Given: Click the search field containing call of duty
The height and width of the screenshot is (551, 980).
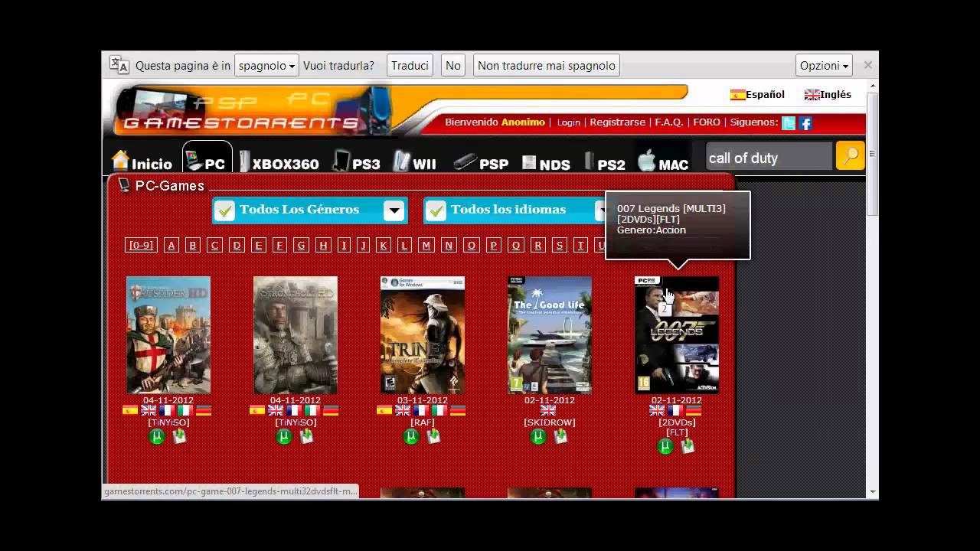Looking at the screenshot, I should pos(768,158).
